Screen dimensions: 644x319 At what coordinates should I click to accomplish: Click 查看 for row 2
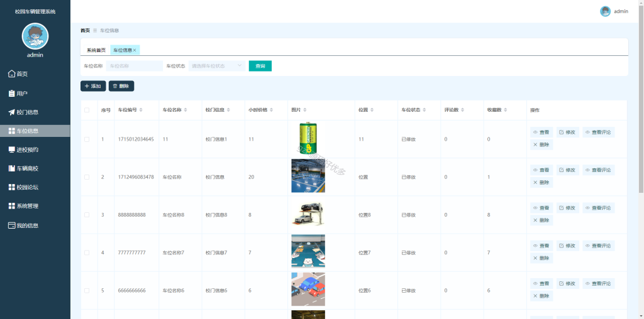541,170
